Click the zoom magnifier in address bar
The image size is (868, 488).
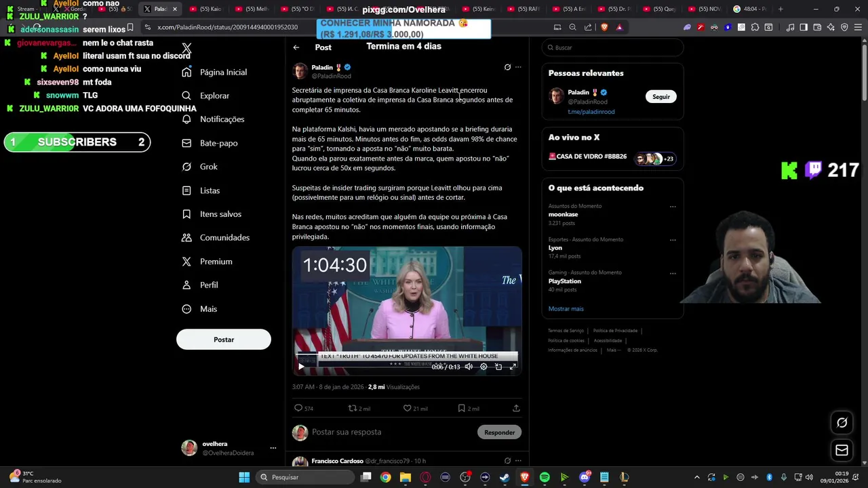[572, 27]
